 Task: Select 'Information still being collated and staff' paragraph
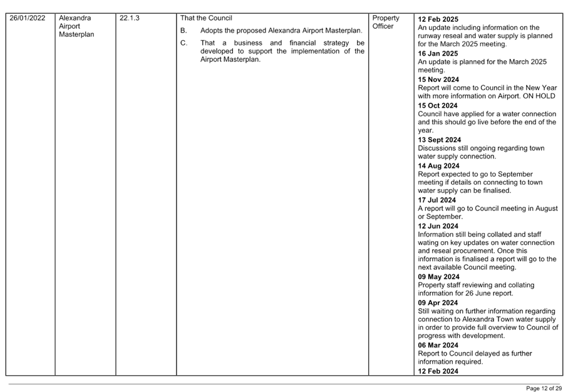point(487,250)
